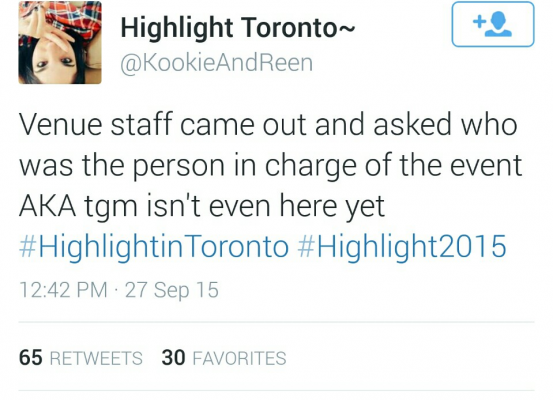This screenshot has width=553, height=400.
Task: Click the RETWEETS label
Action: (96, 358)
